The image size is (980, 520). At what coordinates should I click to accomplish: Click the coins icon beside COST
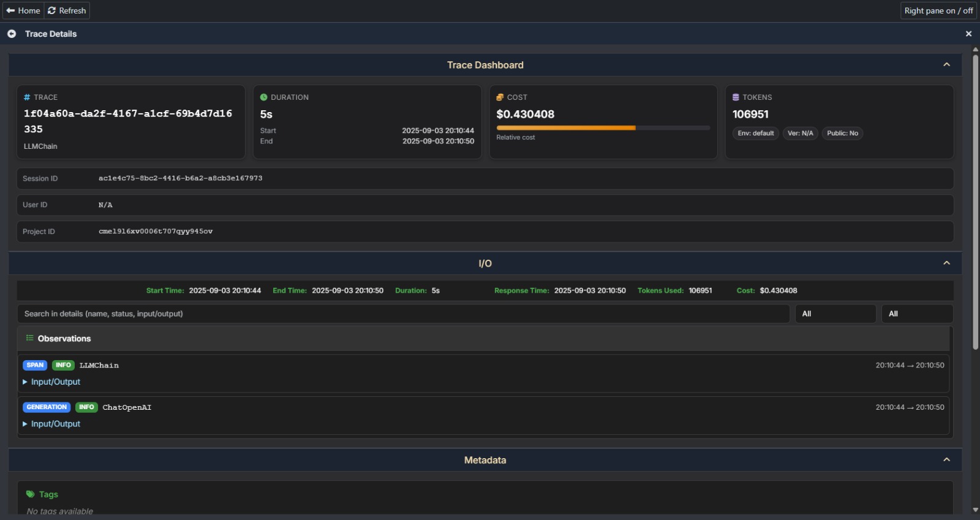(500, 97)
